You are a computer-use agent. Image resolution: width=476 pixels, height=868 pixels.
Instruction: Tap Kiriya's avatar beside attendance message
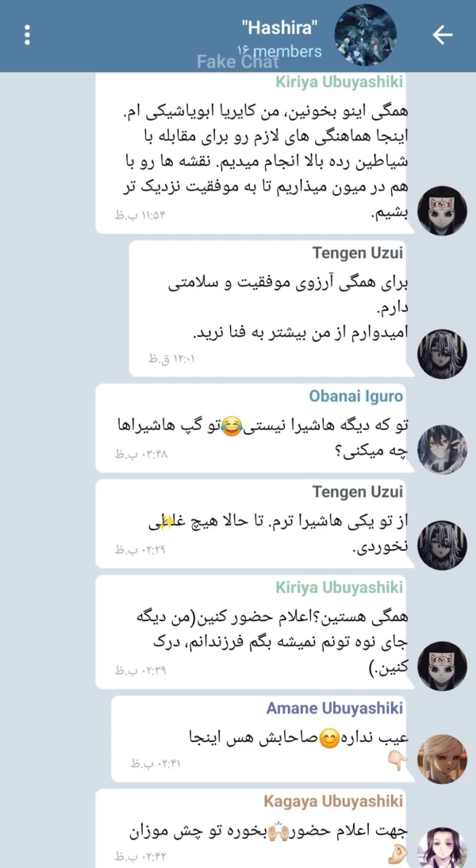point(442,666)
